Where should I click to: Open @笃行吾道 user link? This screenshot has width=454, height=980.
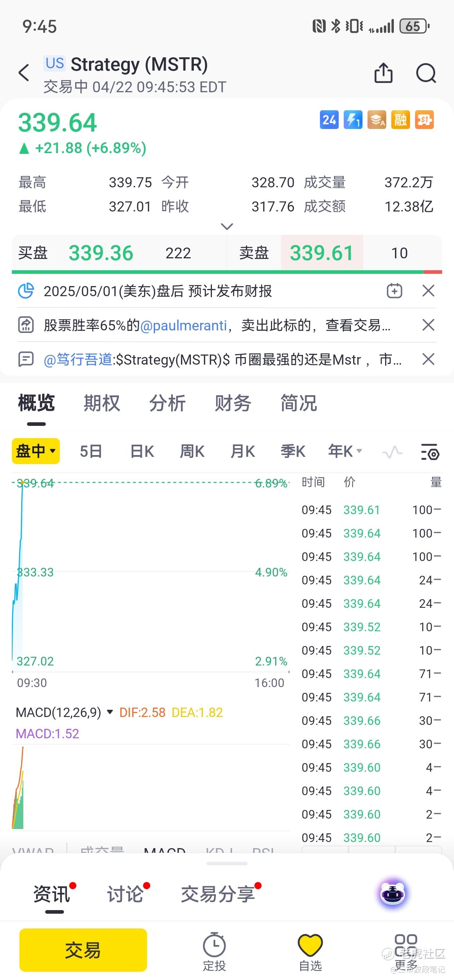coord(77,360)
